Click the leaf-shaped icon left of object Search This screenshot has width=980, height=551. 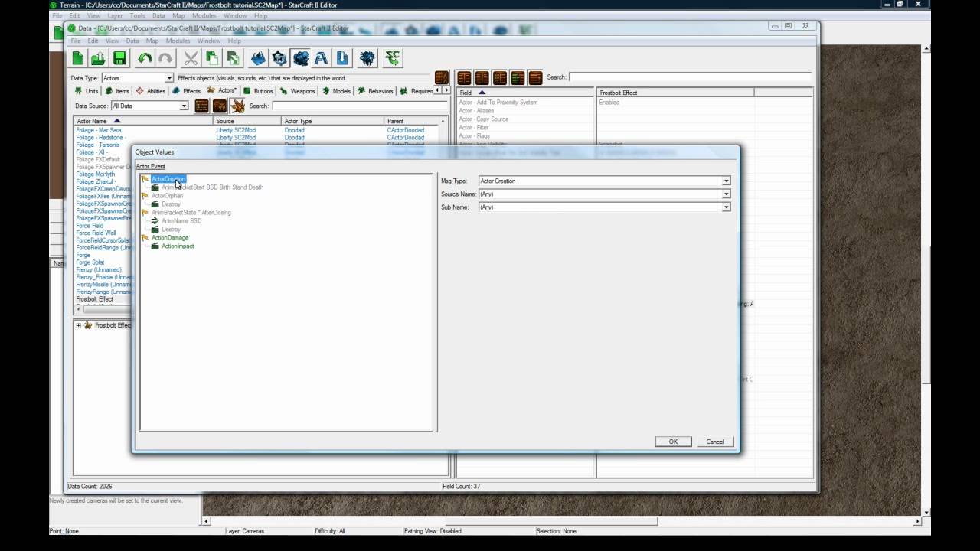pos(238,106)
